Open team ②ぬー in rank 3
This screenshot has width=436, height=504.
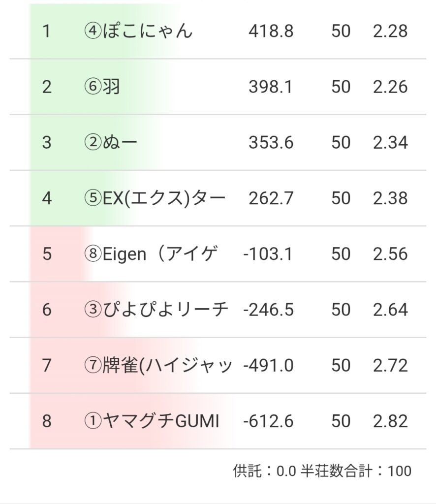[111, 143]
